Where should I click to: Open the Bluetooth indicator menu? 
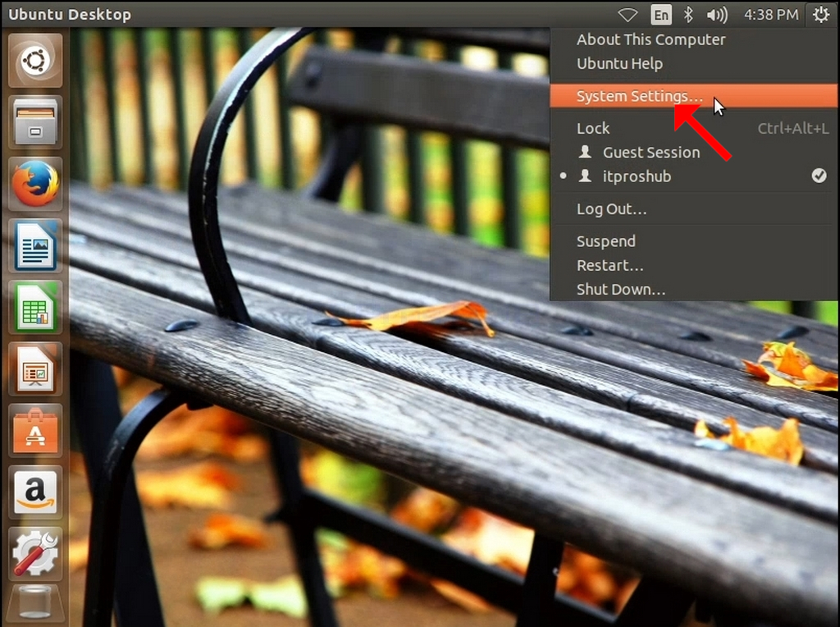(x=688, y=15)
